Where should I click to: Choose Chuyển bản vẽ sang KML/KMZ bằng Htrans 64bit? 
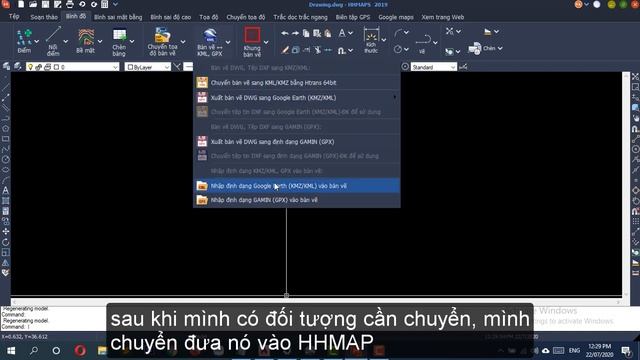pos(297,83)
